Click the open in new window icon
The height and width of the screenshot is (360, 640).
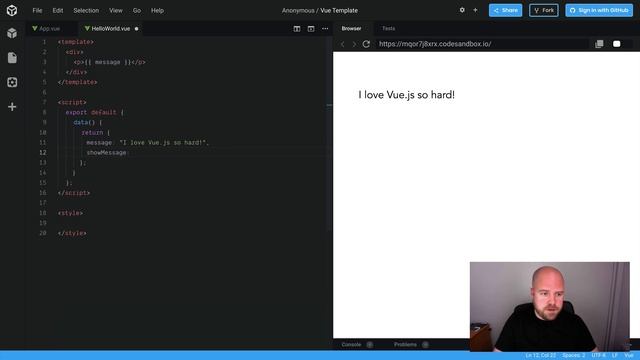(599, 44)
